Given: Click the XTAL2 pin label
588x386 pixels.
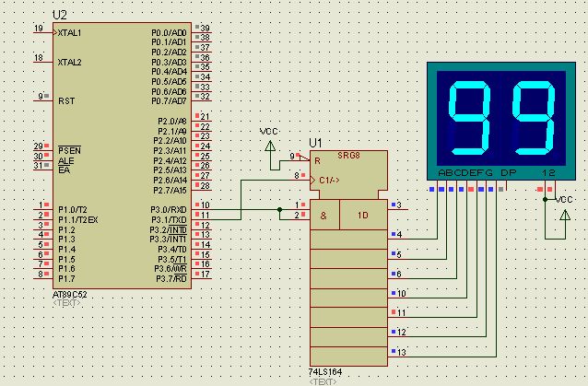Looking at the screenshot, I should 70,63.
